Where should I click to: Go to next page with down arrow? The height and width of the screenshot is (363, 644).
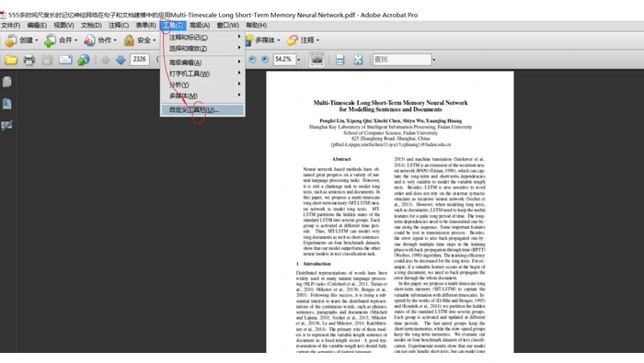[x=121, y=60]
